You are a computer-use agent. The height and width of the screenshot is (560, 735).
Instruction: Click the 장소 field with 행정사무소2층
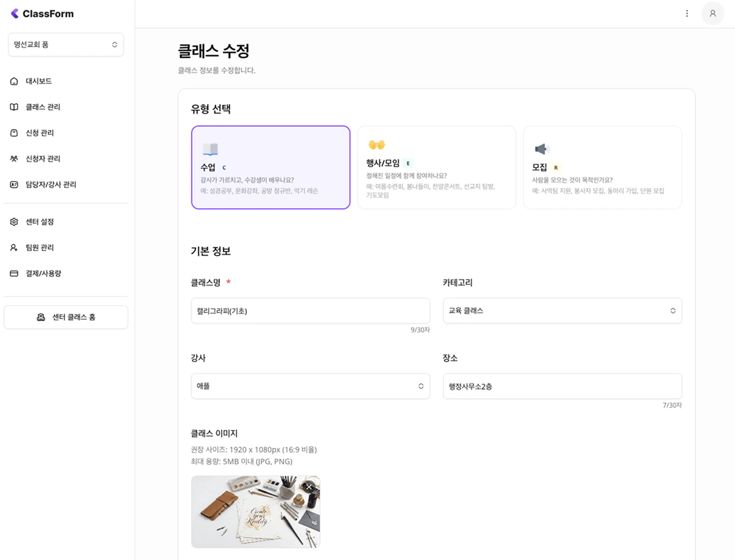(x=562, y=386)
